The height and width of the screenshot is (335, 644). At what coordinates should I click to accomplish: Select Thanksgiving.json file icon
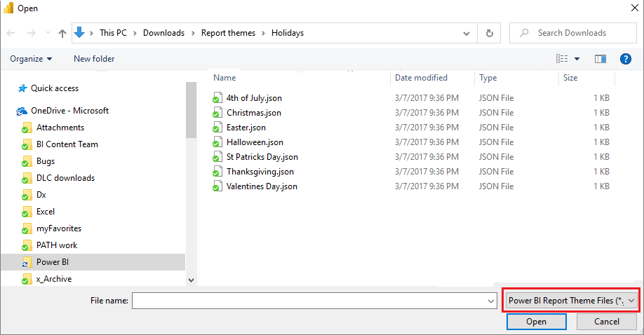[x=217, y=172]
